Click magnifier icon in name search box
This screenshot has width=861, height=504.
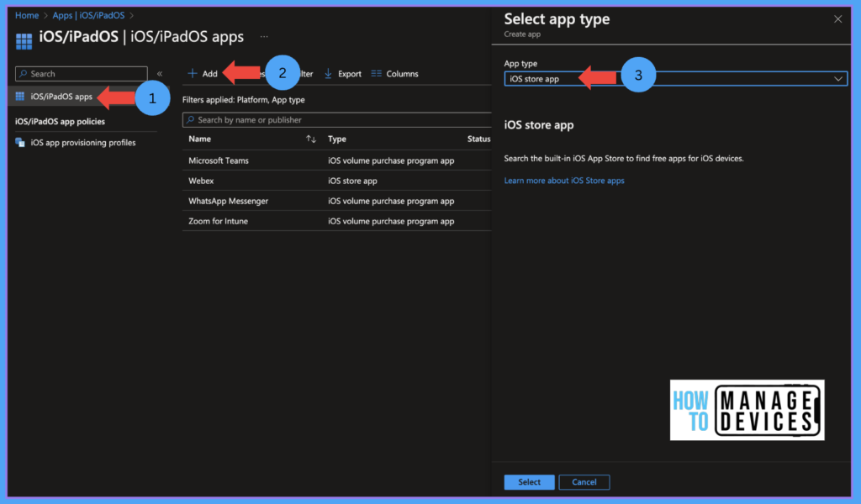click(191, 119)
